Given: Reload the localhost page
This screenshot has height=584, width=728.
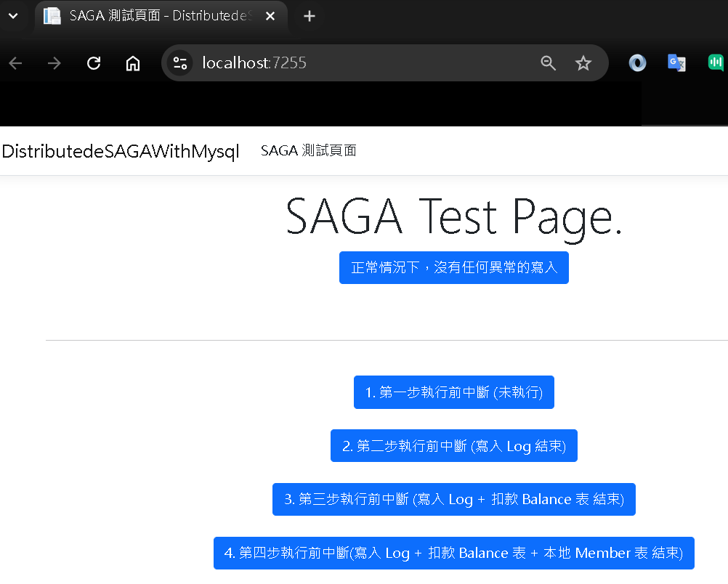Looking at the screenshot, I should point(94,63).
